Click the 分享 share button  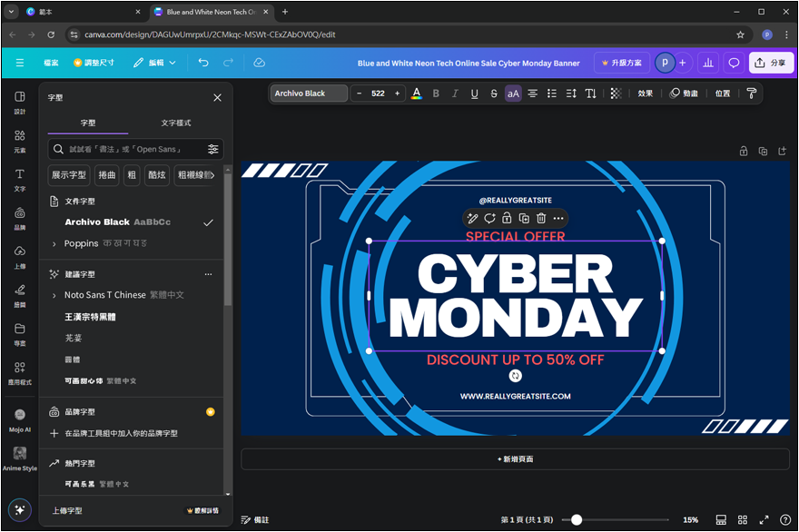[x=770, y=63]
